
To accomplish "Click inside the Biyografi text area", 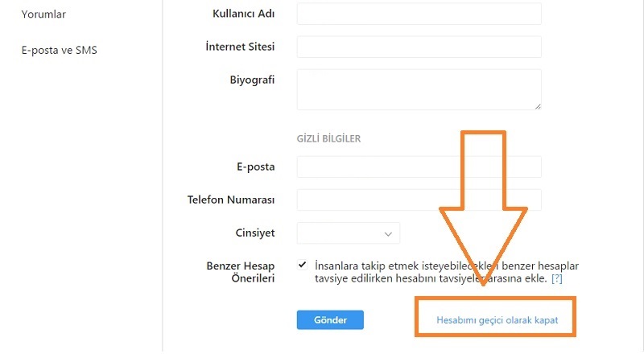I will pyautogui.click(x=419, y=89).
